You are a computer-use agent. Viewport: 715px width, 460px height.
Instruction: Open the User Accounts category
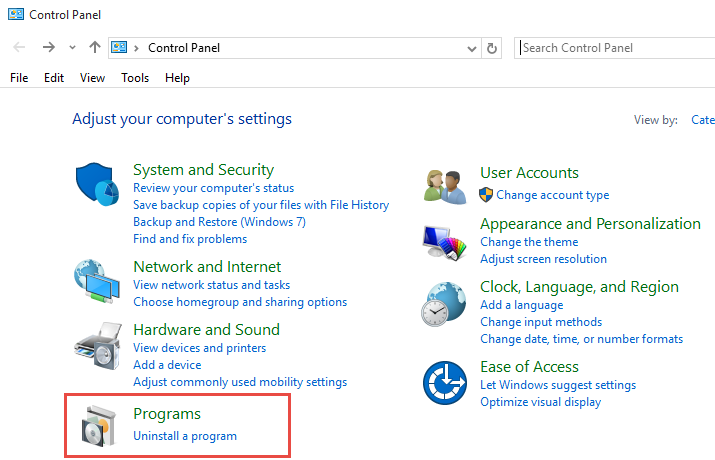pyautogui.click(x=529, y=173)
